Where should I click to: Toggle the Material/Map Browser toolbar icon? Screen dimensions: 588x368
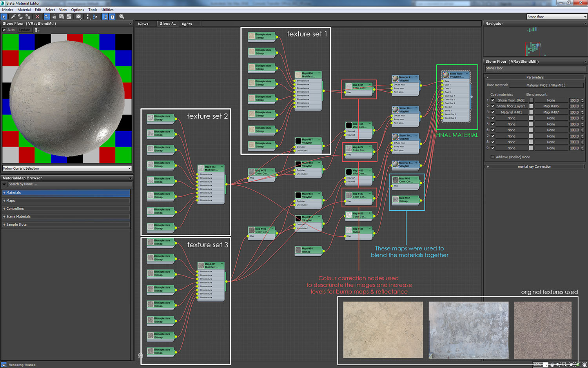tap(105, 16)
